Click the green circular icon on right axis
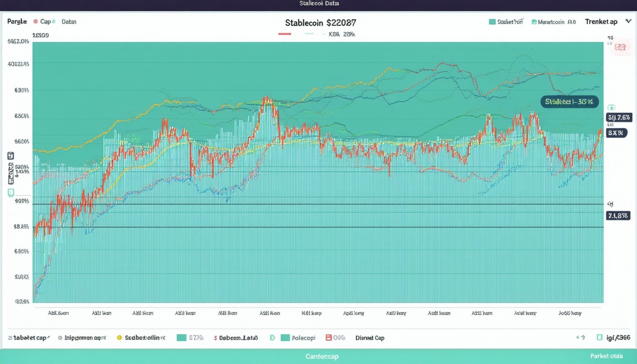 click(x=611, y=108)
